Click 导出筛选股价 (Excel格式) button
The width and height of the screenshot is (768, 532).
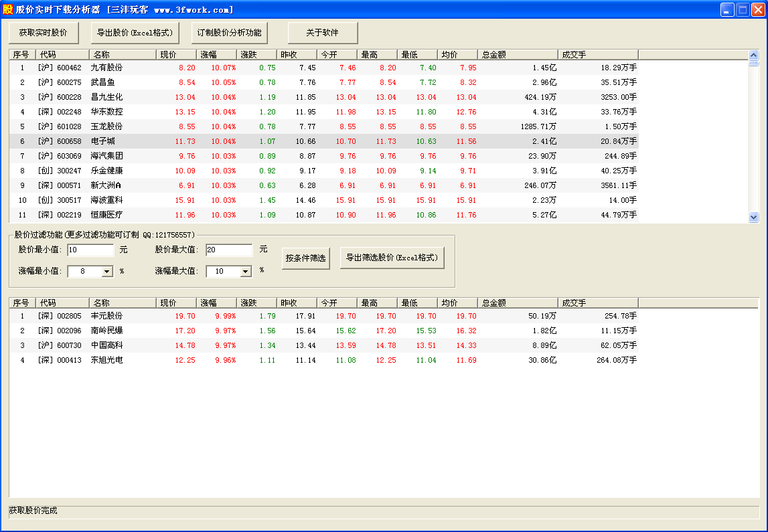(x=392, y=258)
